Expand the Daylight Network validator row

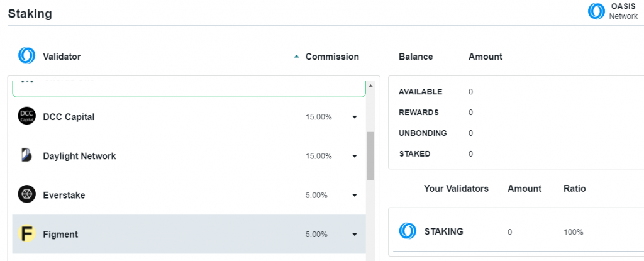click(355, 156)
